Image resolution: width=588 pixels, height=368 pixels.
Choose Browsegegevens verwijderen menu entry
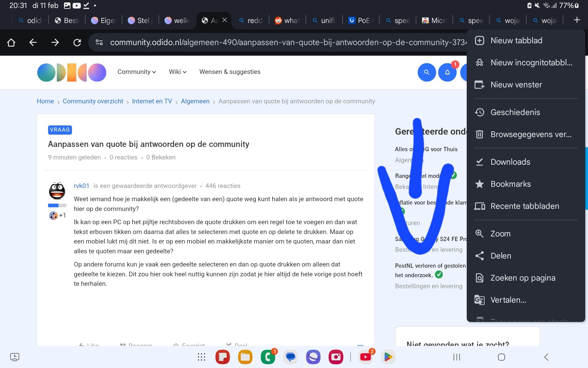coord(526,134)
